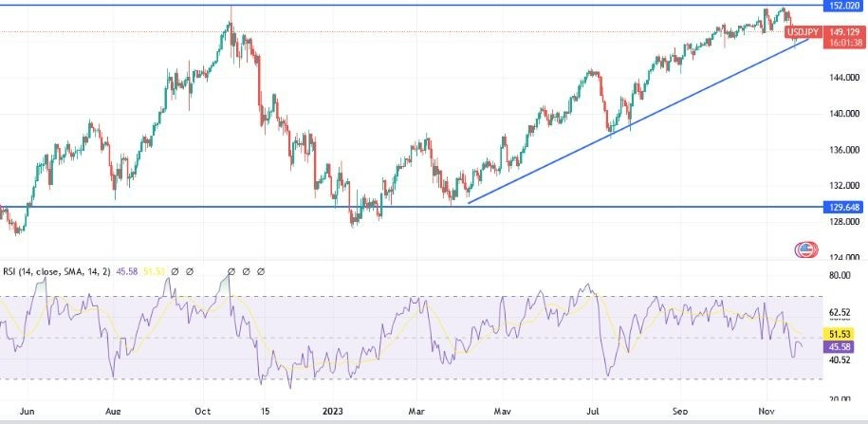Click the 124.000 price axis label
The image size is (868, 424).
(x=843, y=257)
